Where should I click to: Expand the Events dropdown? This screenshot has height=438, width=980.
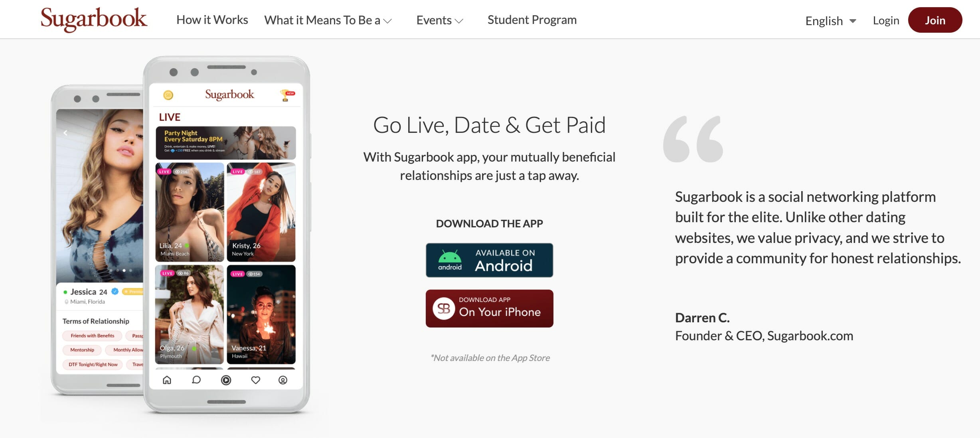click(440, 20)
